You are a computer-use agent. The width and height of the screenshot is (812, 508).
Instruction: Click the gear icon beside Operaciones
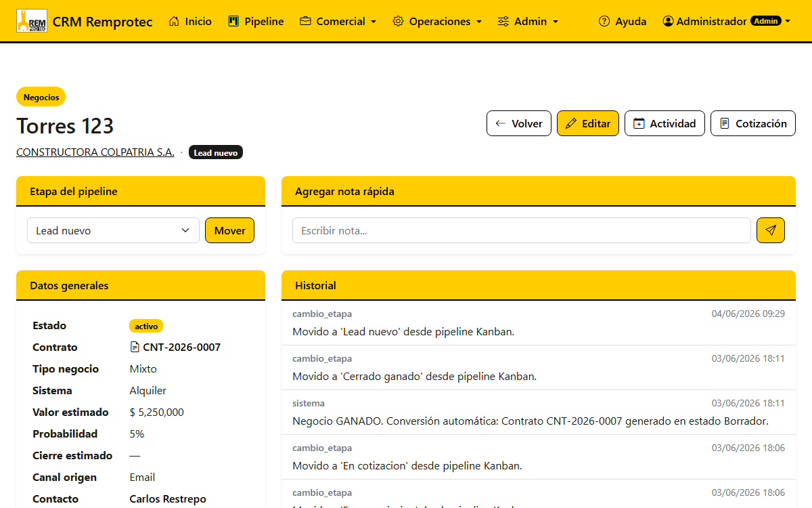click(398, 21)
